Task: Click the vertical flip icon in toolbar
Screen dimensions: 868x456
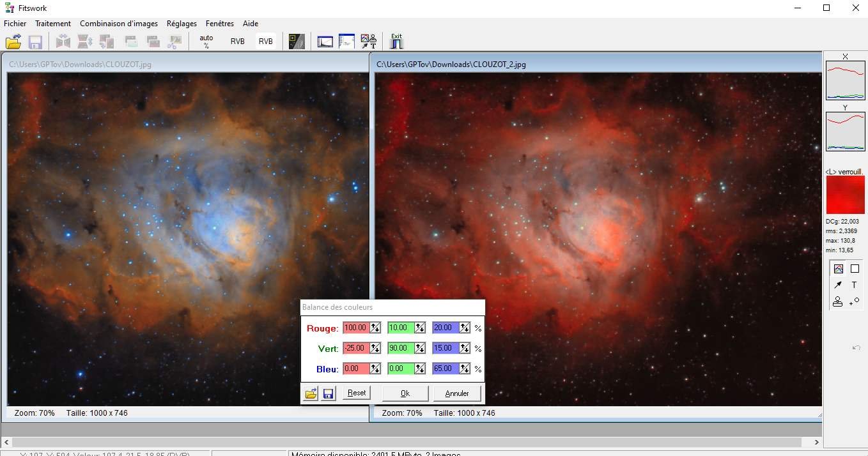Action: click(x=85, y=42)
